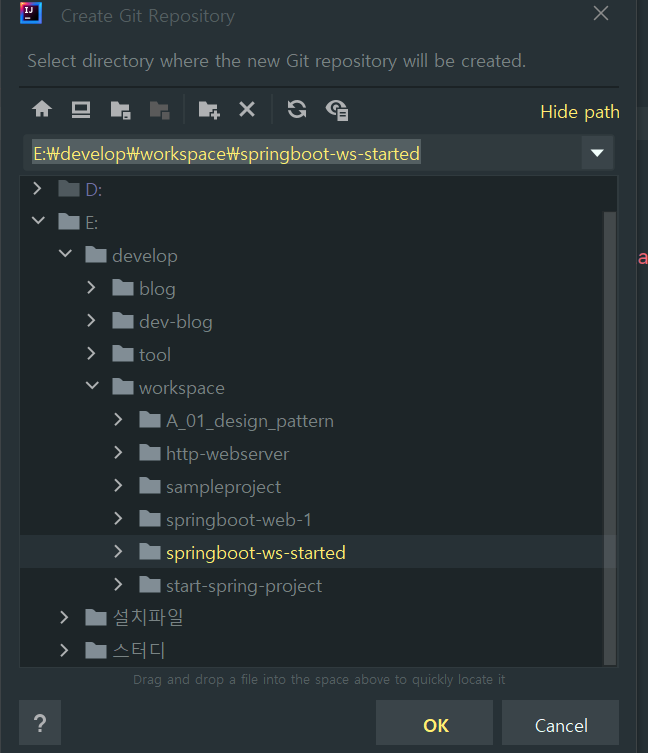Select the start-spring-project folder
The width and height of the screenshot is (648, 753).
click(x=243, y=586)
